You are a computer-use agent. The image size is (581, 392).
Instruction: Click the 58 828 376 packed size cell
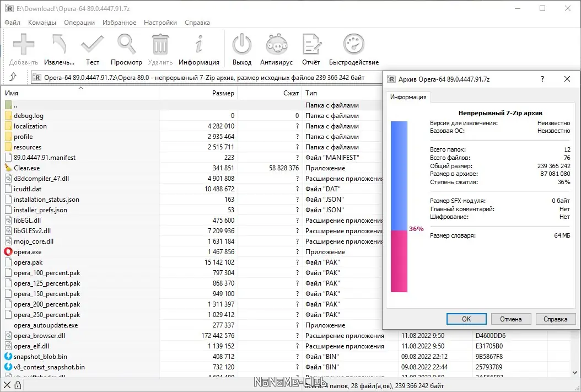(284, 168)
